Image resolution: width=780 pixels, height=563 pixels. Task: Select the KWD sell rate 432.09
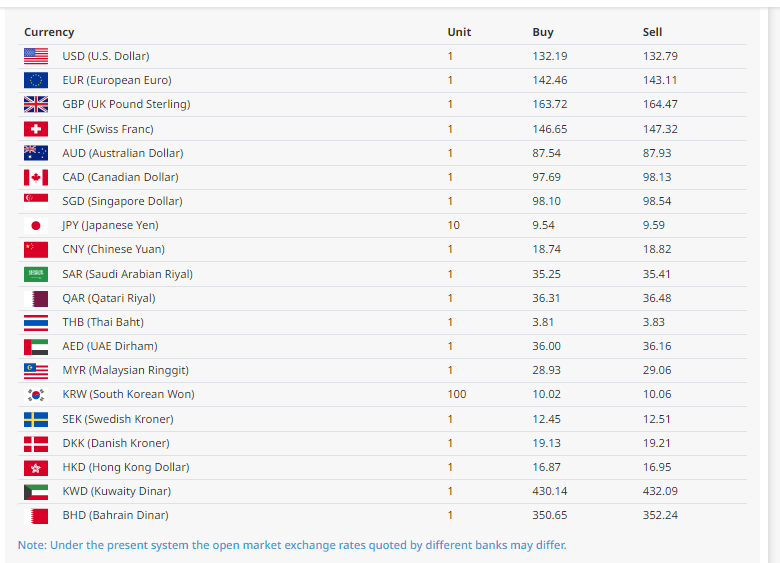click(659, 491)
